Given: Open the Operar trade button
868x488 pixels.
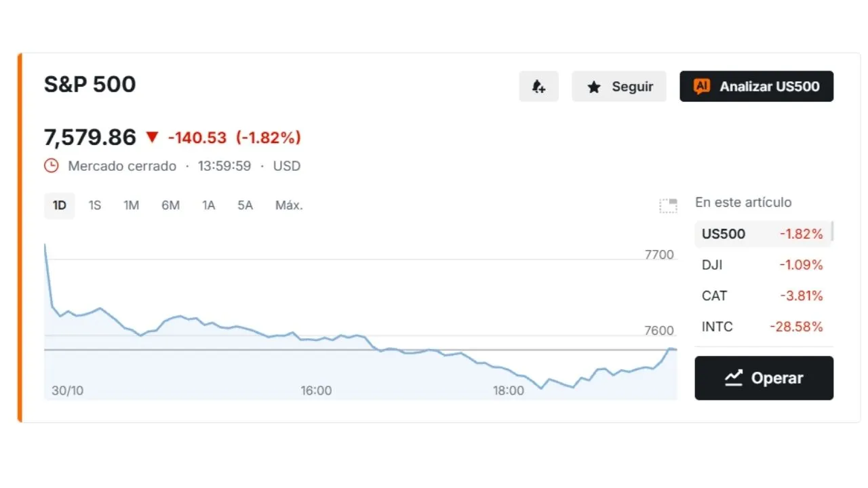Looking at the screenshot, I should (x=764, y=378).
